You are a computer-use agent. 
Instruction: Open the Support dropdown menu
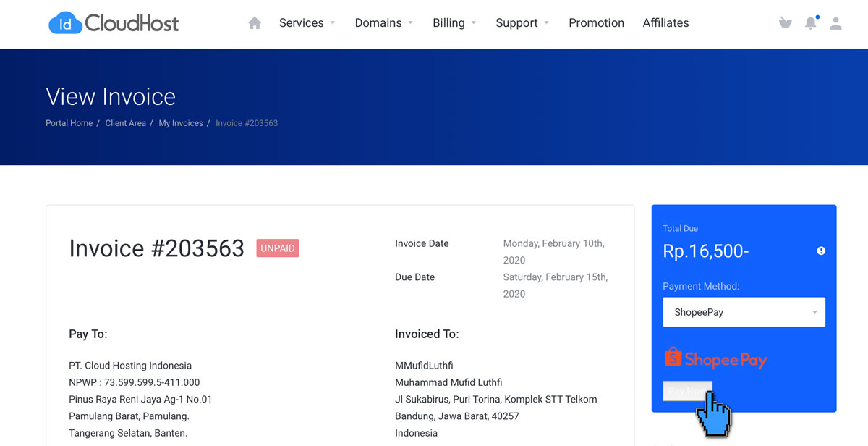tap(522, 23)
